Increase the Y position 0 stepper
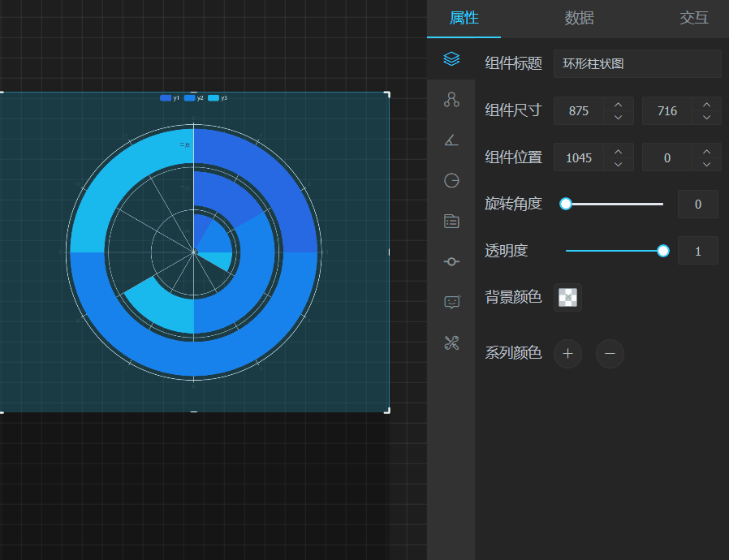Screen dimensions: 729x560 pos(707,152)
